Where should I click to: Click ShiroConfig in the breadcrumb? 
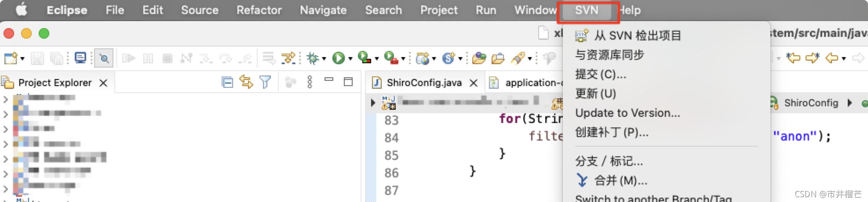point(811,103)
